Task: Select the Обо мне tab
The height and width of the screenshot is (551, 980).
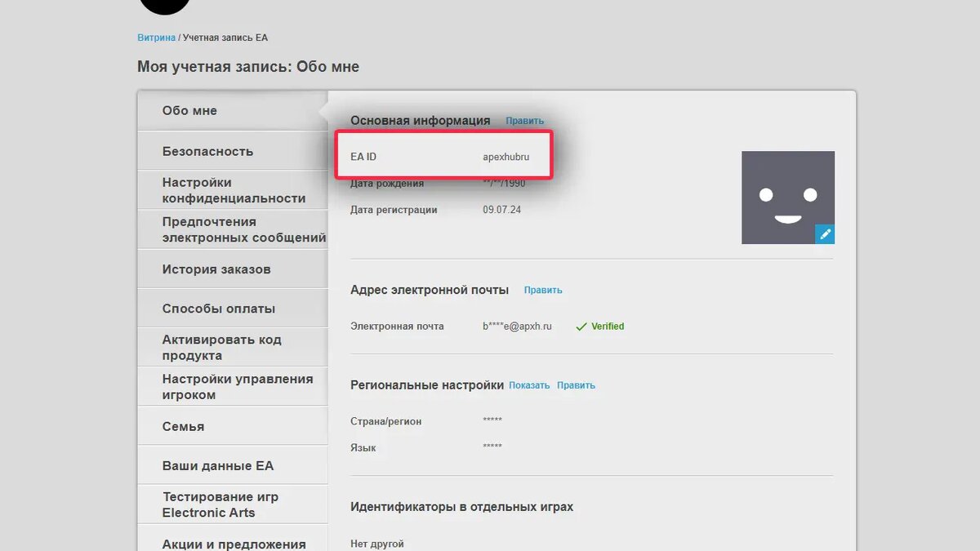Action: [x=233, y=110]
